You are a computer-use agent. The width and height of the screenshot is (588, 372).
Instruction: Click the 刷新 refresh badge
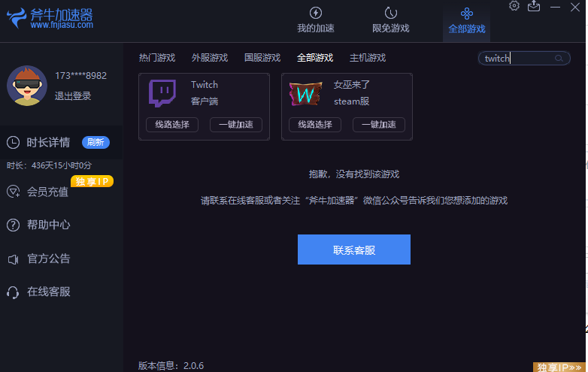coord(95,143)
